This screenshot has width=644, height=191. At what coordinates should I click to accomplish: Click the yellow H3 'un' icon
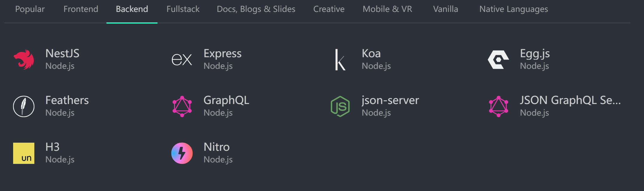(x=24, y=153)
